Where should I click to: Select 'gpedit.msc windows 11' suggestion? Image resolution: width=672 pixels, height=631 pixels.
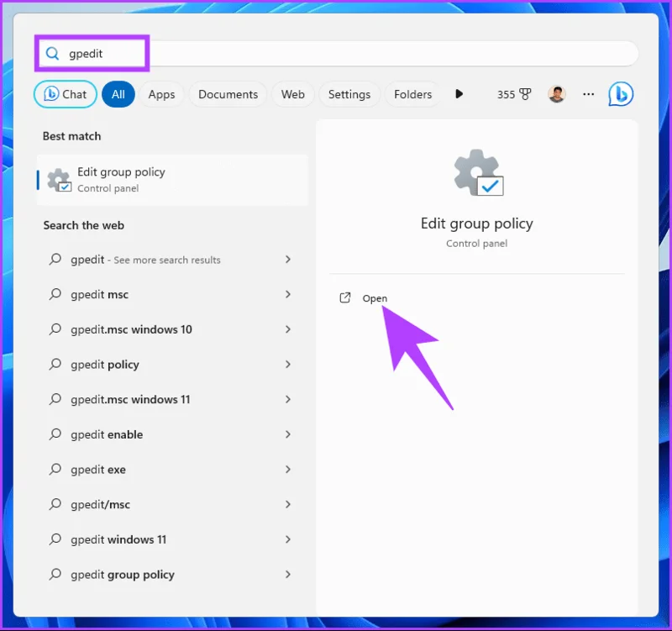(x=171, y=399)
